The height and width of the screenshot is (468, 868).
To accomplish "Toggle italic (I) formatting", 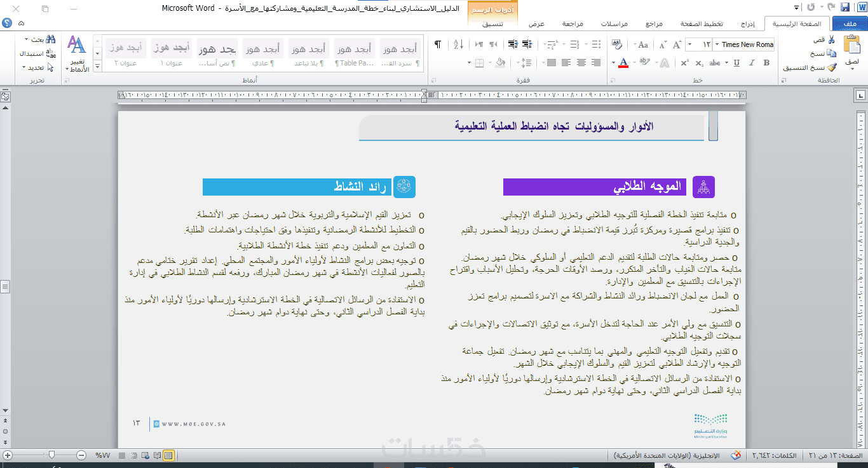I will (x=752, y=62).
